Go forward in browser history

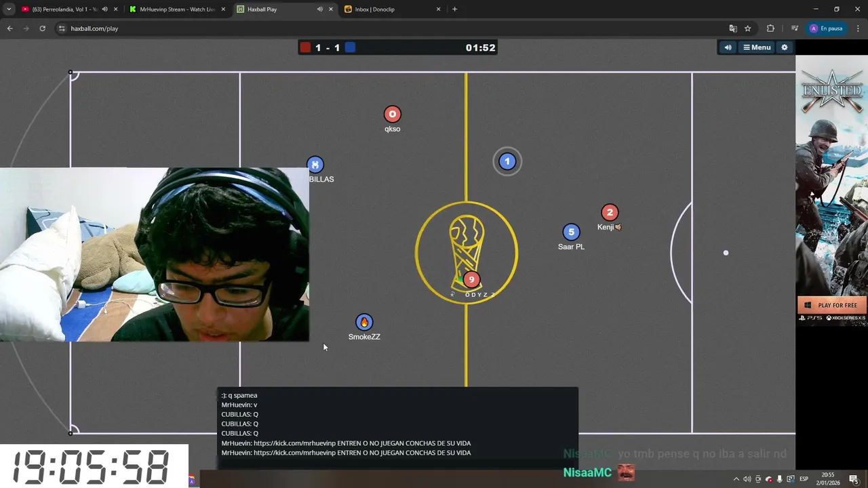point(26,28)
